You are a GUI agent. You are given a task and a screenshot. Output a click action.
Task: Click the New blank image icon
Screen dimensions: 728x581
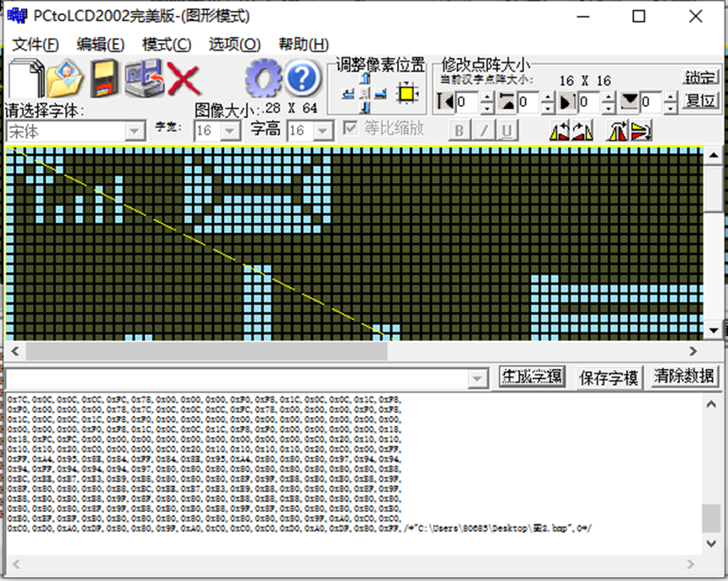click(26, 78)
